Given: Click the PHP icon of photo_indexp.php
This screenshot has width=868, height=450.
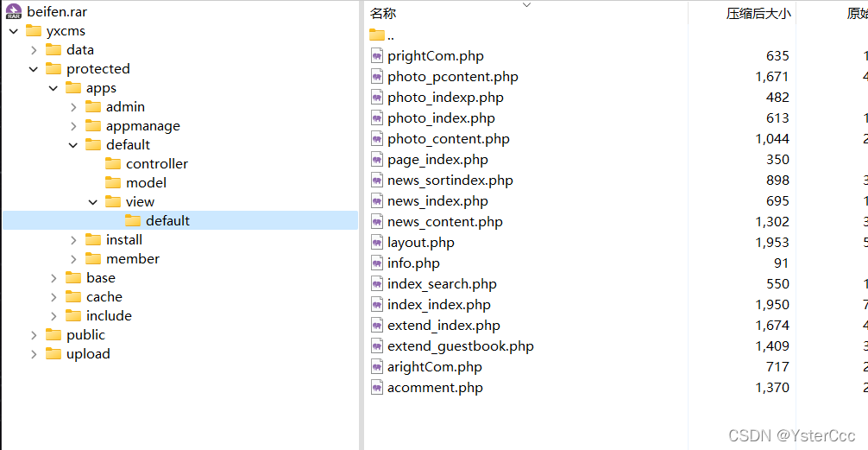Looking at the screenshot, I should tap(377, 98).
